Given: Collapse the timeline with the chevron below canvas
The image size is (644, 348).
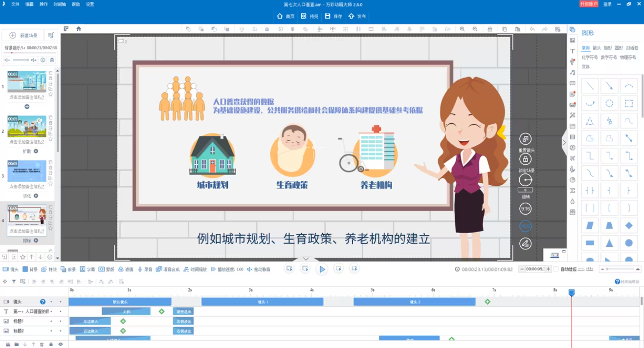Looking at the screenshot, I should pos(306,259).
